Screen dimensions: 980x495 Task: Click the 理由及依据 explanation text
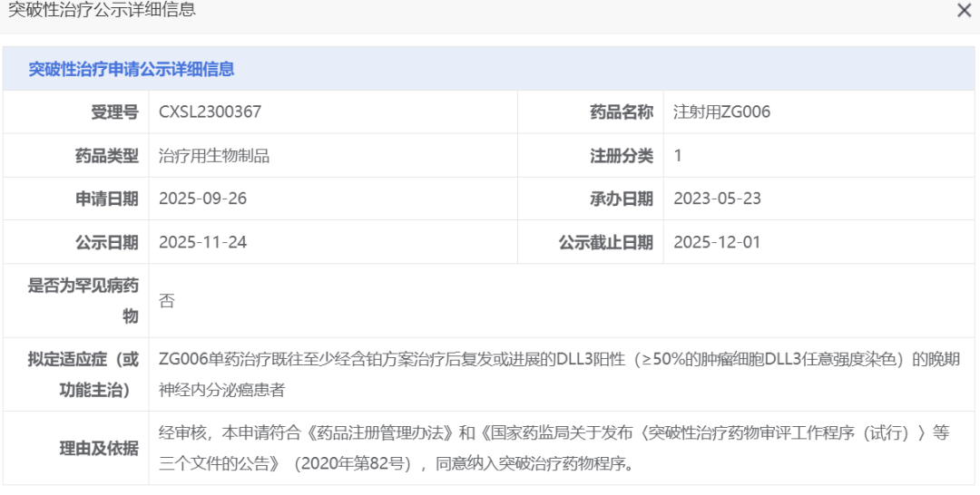pos(554,448)
